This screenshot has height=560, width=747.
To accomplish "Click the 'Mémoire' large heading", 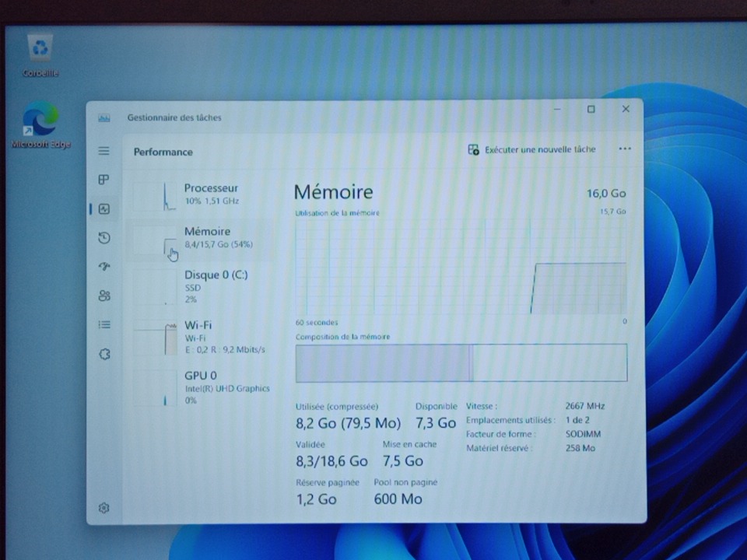I will (x=334, y=192).
